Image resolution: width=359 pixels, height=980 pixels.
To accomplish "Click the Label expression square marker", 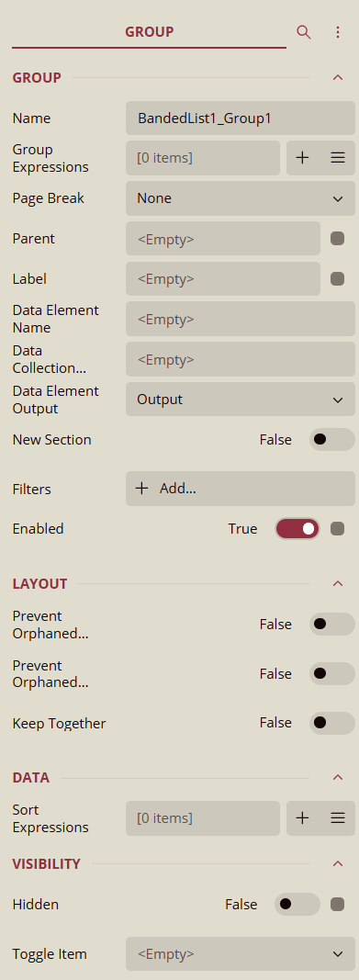I will click(x=337, y=278).
